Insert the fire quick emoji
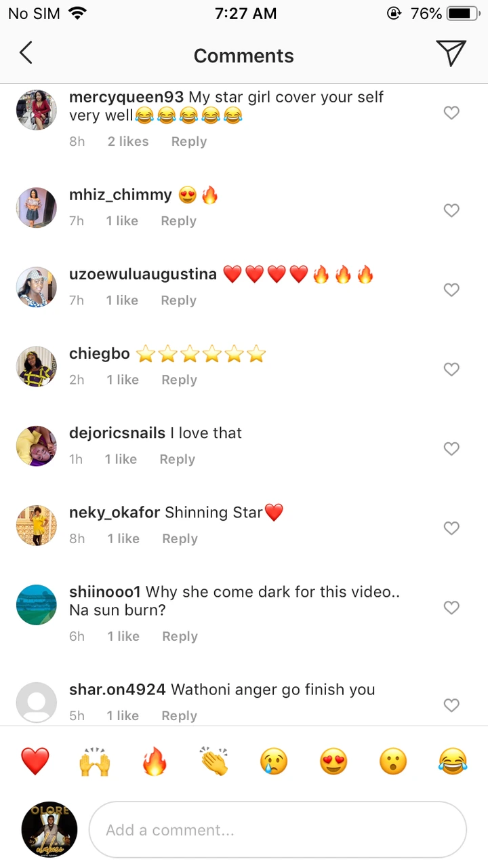 (155, 761)
